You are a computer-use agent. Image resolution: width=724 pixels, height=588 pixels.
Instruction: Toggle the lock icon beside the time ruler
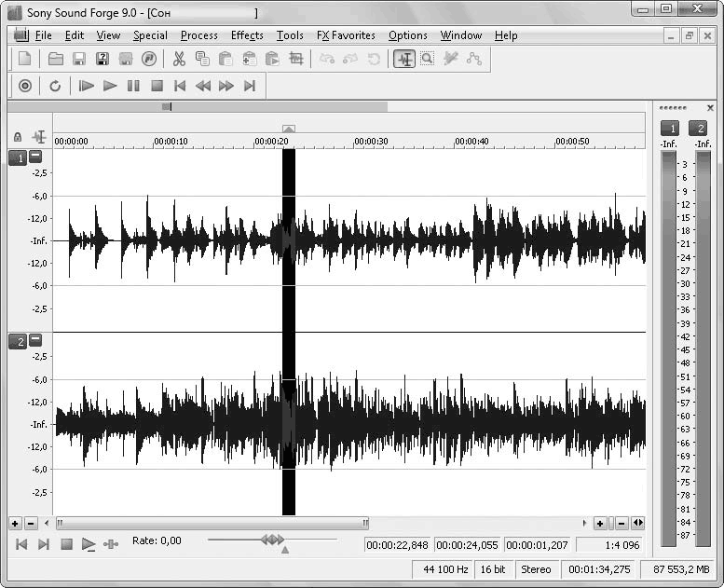point(18,137)
